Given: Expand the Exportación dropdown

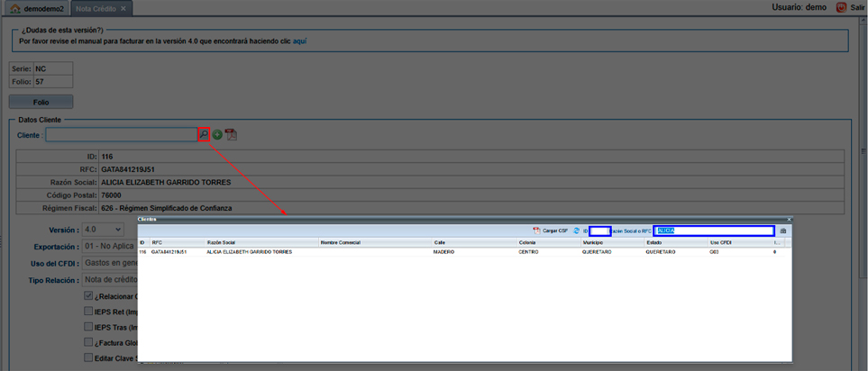Looking at the screenshot, I should (x=108, y=246).
